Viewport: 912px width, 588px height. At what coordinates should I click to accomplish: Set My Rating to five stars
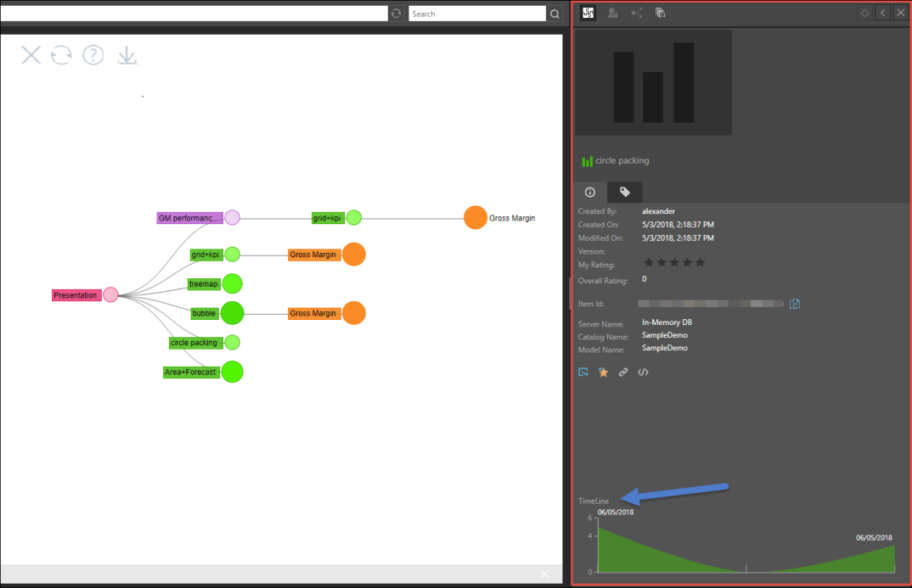click(x=700, y=263)
